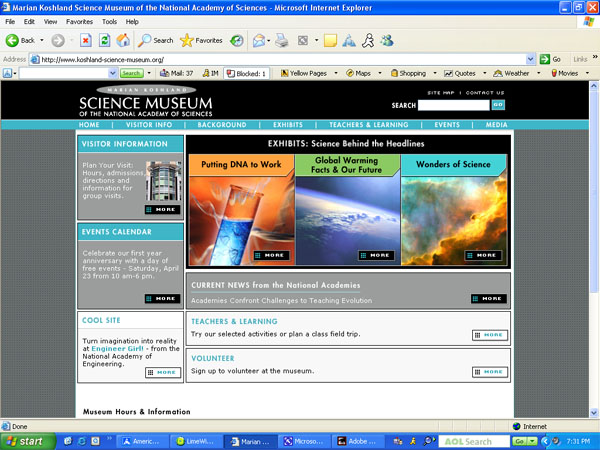
Task: Open the Tools menu
Action: click(109, 22)
